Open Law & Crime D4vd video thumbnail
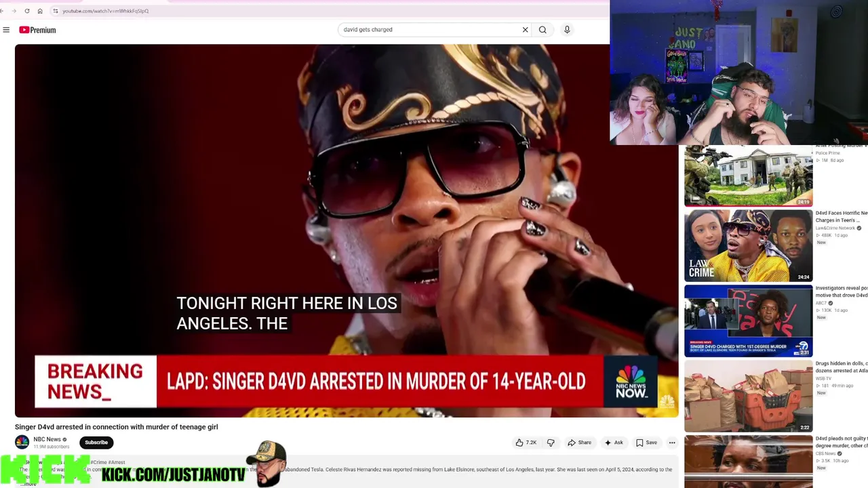This screenshot has height=488, width=868. tap(748, 245)
